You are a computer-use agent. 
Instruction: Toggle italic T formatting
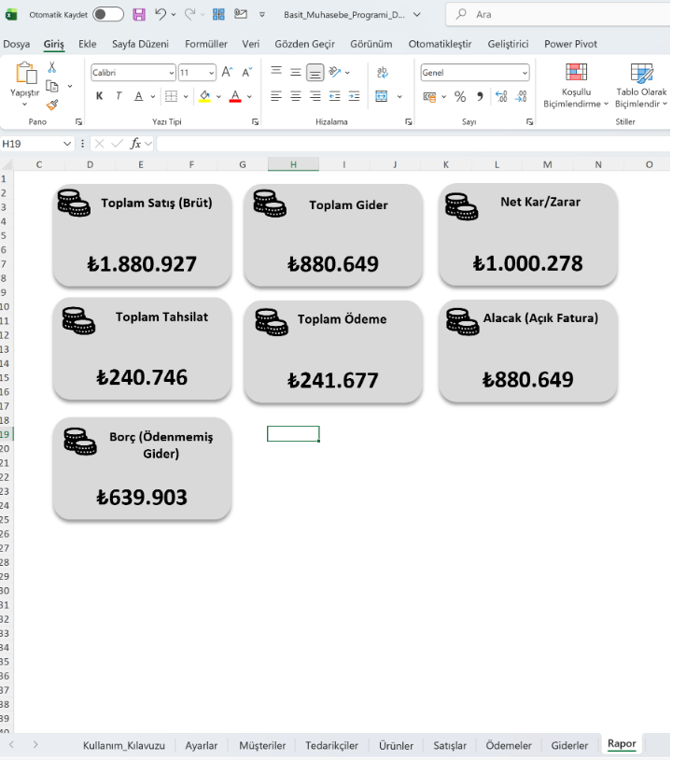(x=119, y=96)
